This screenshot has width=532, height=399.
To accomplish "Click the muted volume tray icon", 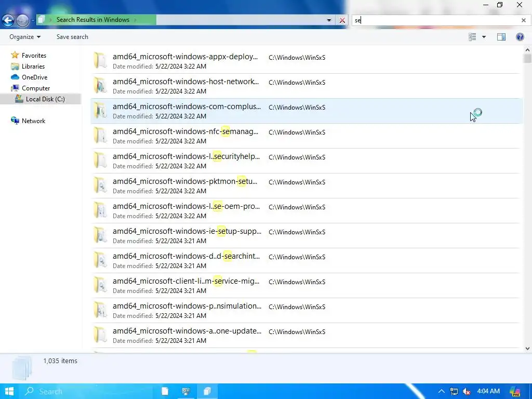I will coord(467,392).
